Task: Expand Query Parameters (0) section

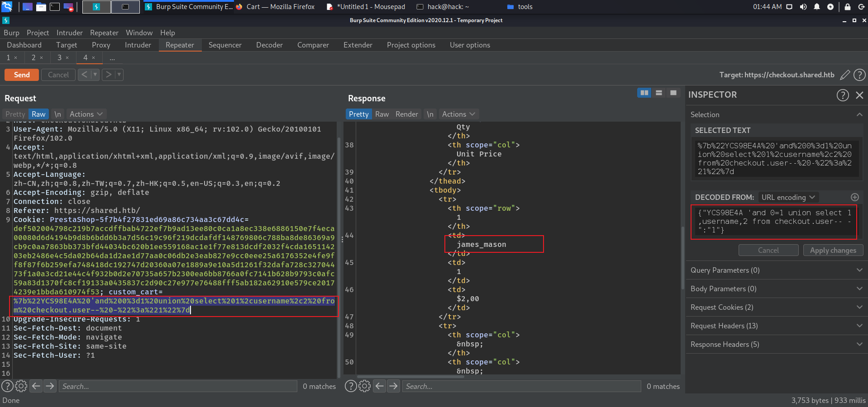Action: coord(776,270)
